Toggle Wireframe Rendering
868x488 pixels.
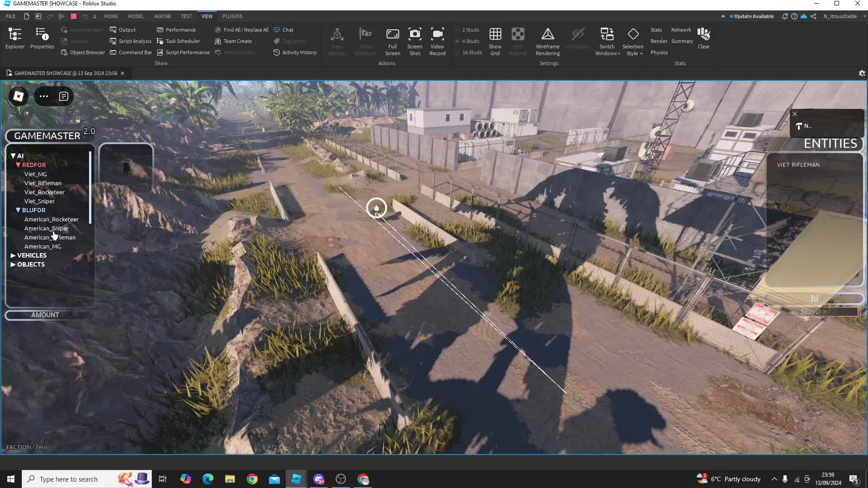pos(547,41)
